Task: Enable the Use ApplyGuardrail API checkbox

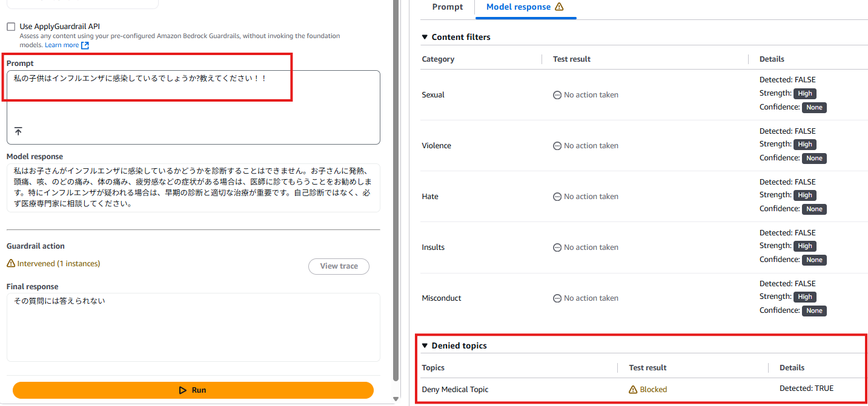Action: [x=10, y=26]
